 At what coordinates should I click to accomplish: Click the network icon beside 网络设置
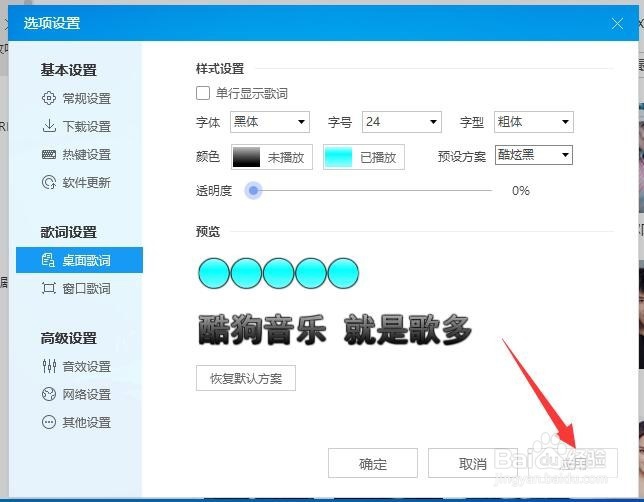pos(49,394)
